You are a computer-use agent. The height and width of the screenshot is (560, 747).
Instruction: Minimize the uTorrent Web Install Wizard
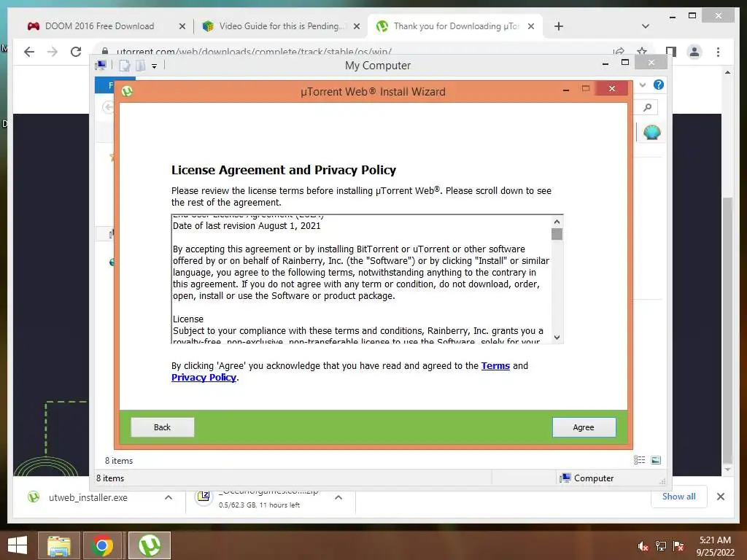coord(566,89)
